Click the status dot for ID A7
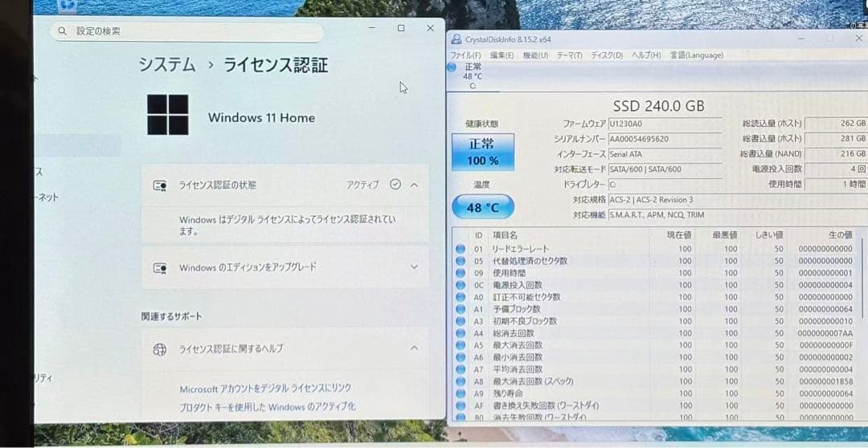Screen dimensions: 868x448 coord(461,369)
